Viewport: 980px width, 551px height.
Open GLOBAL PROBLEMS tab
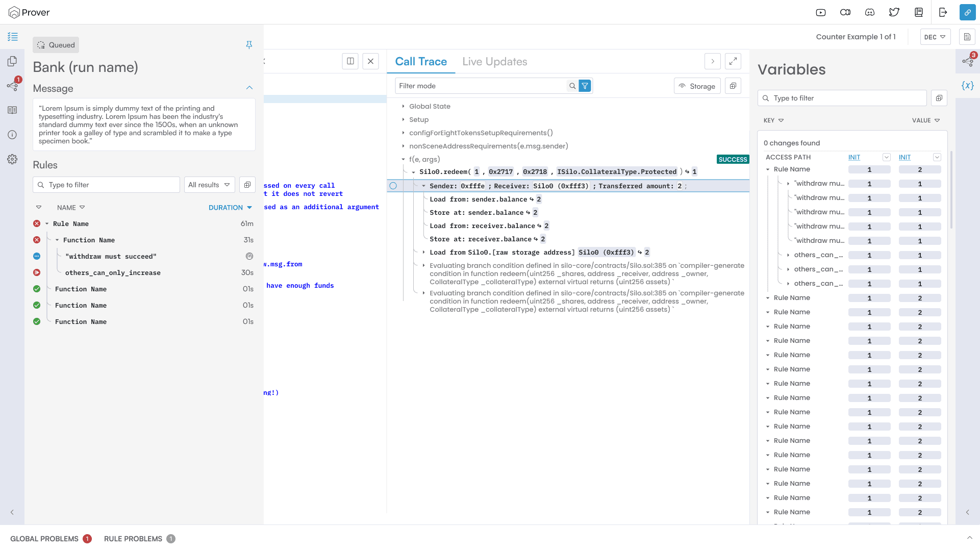click(51, 539)
